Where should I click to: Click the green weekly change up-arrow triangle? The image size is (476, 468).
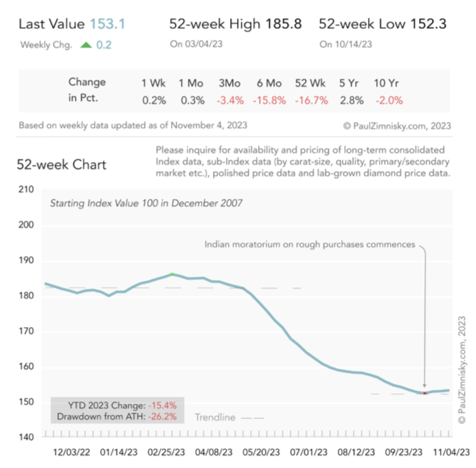coord(87,45)
